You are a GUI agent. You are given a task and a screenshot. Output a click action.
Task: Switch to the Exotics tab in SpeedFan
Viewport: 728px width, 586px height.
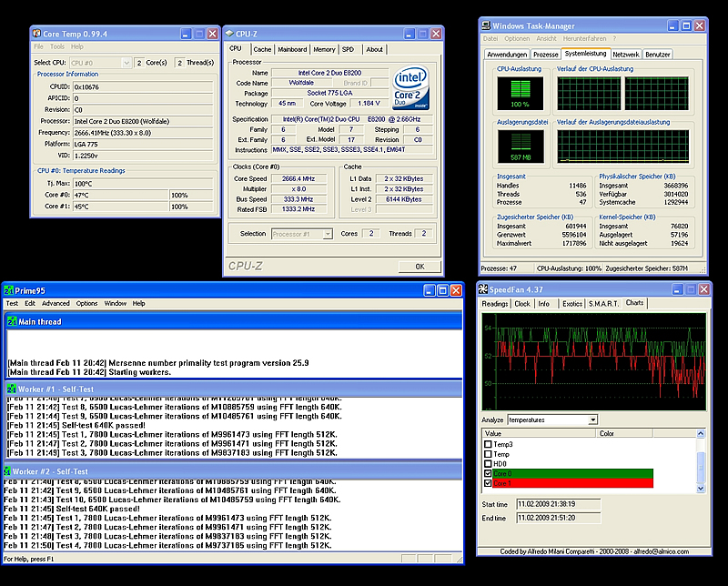572,304
